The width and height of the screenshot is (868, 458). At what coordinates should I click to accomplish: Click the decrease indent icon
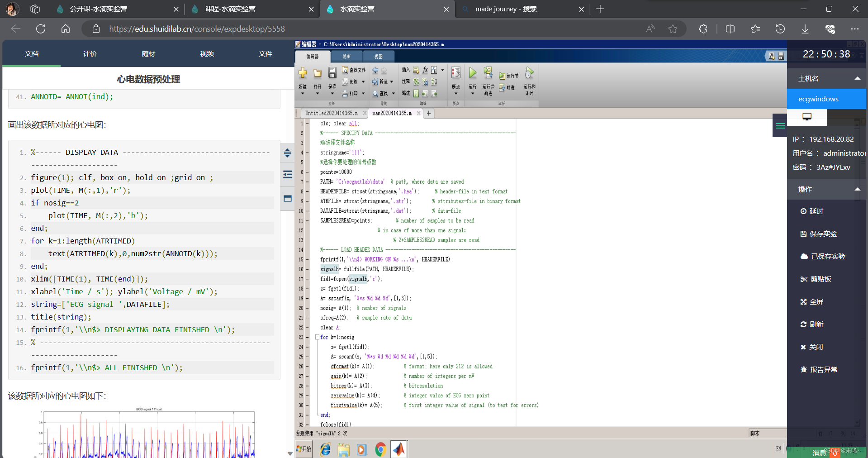pos(434,93)
